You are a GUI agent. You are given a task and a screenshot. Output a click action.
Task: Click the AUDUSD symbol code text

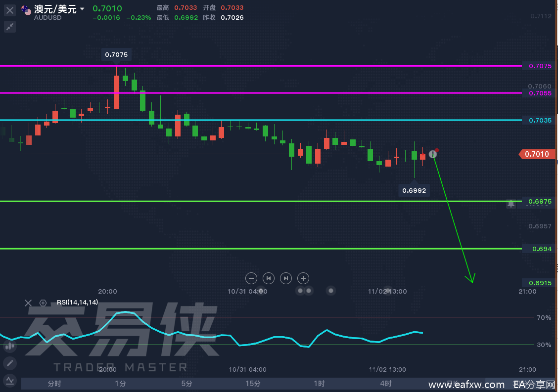(x=47, y=18)
